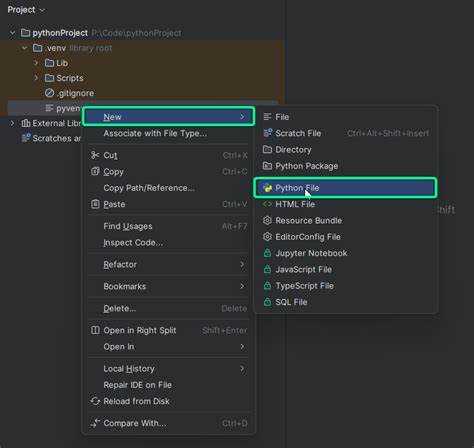Click the File lines icon in submenu

(x=267, y=117)
